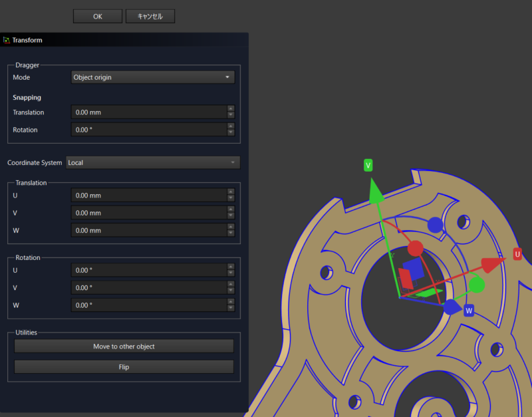This screenshot has height=417, width=532.
Task: Increase Translation U with up arrow
Action: coord(231,192)
